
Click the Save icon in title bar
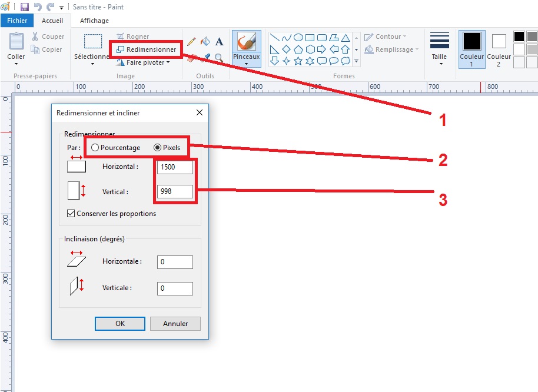point(25,7)
